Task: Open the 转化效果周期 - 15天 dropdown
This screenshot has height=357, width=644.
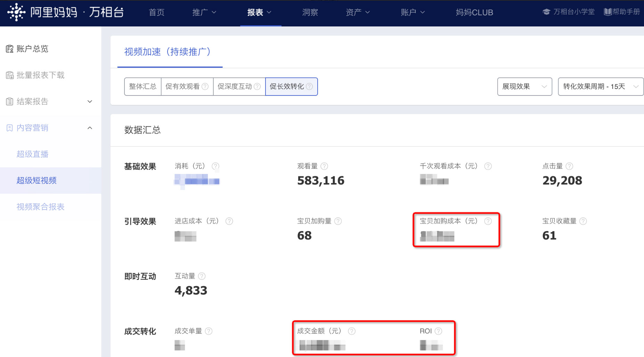Action: (x=601, y=86)
